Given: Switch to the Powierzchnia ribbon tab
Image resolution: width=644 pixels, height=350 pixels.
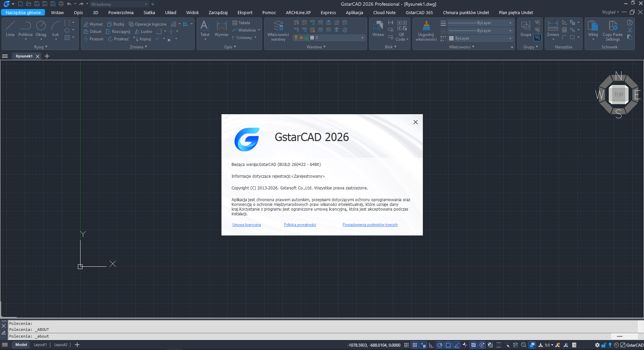Looking at the screenshot, I should pyautogui.click(x=121, y=12).
